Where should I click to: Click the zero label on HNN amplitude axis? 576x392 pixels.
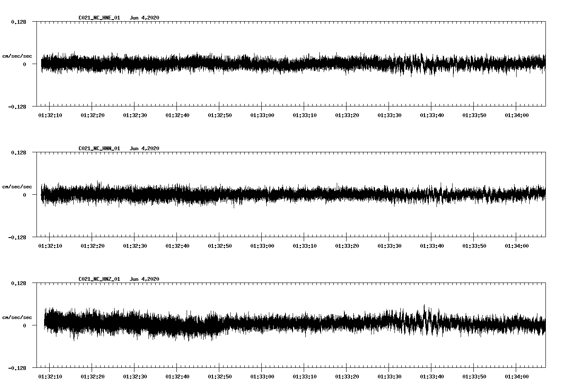(x=25, y=195)
